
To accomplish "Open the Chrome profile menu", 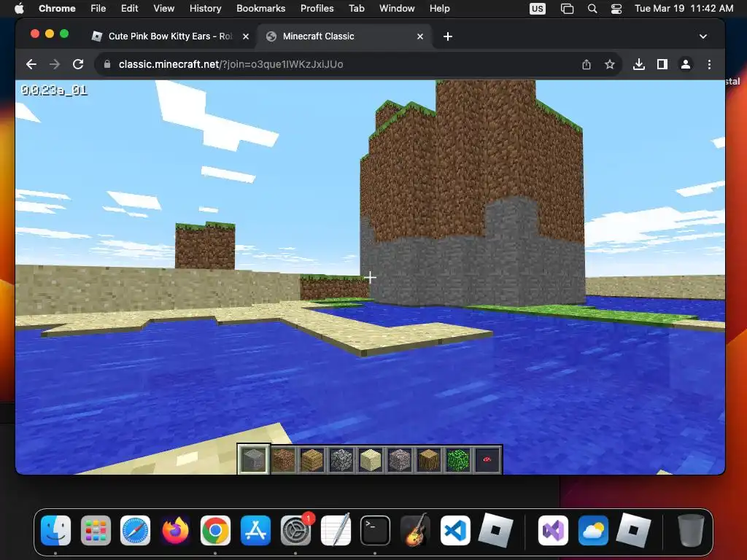I will (x=686, y=64).
